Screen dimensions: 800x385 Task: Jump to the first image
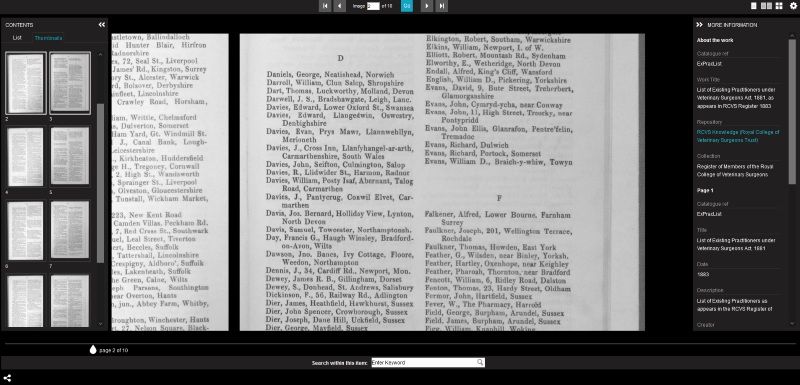[x=324, y=6]
